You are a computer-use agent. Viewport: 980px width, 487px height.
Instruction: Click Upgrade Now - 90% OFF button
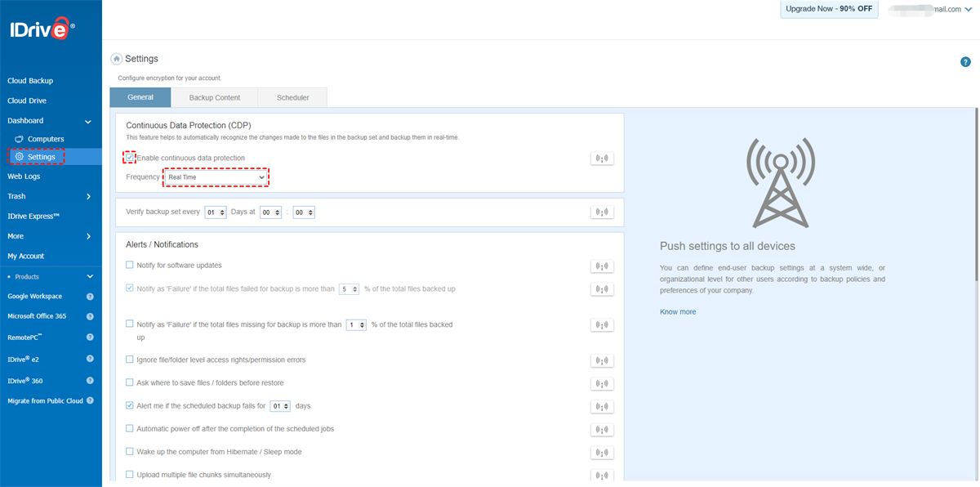click(x=829, y=9)
